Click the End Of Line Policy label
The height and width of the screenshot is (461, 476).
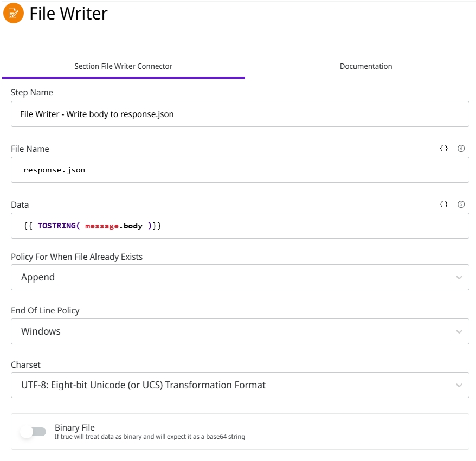[x=45, y=311]
